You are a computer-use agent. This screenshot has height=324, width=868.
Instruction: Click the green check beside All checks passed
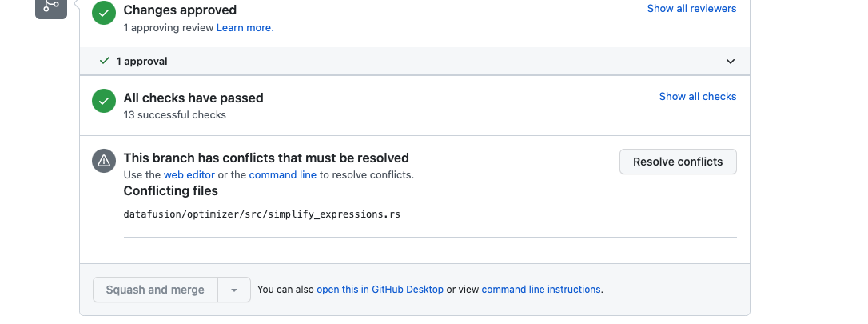click(x=104, y=101)
